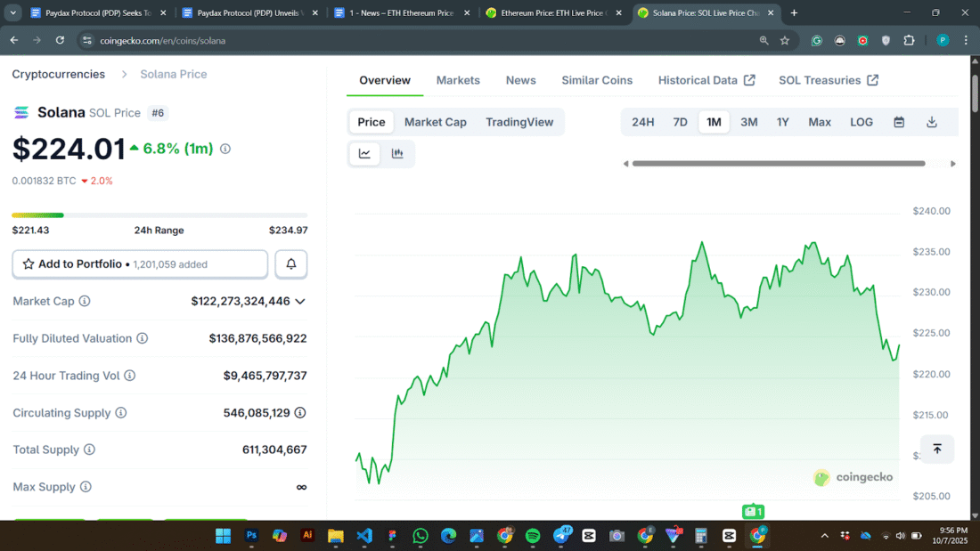The image size is (980, 551).
Task: Click the Market Cap info icon
Action: click(x=85, y=302)
